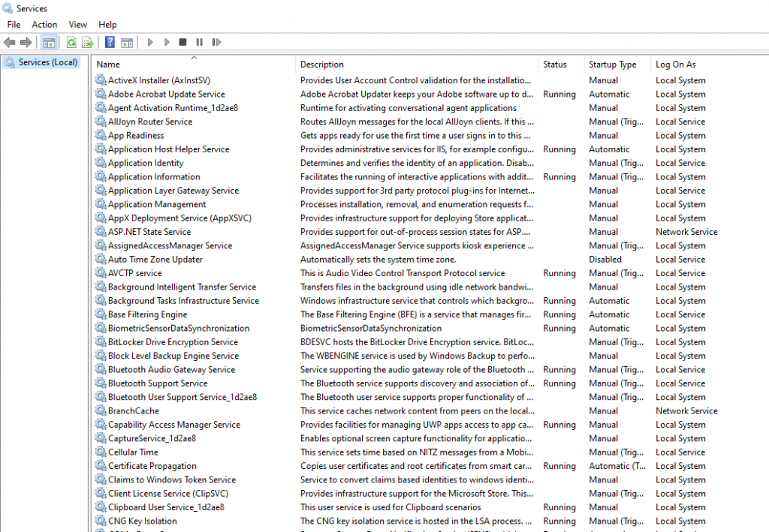This screenshot has width=769, height=532.
Task: Click the Help icon in the toolbar
Action: 110,42
